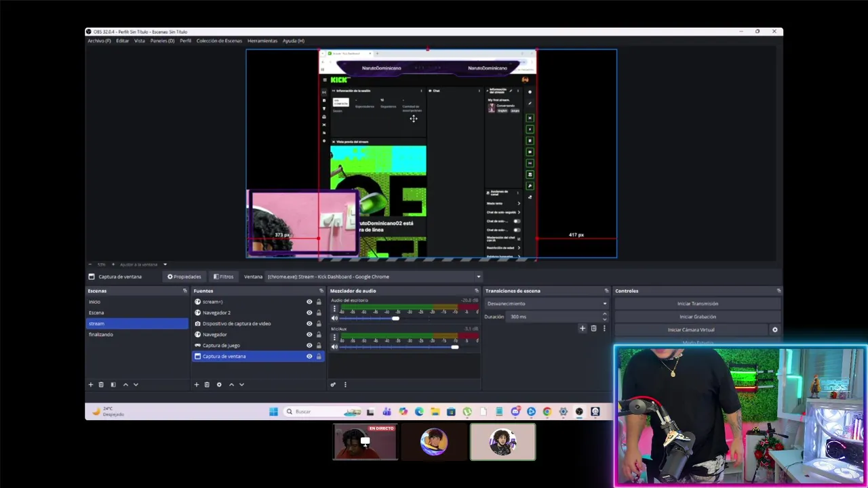Toggle visibility of Navegador source
Screen dimensions: 868x488
tap(309, 334)
